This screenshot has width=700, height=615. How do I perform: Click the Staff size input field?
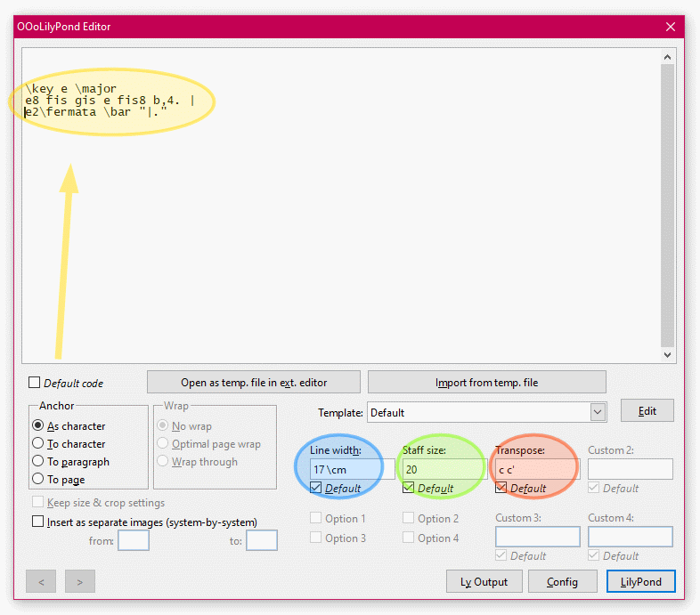tap(444, 470)
